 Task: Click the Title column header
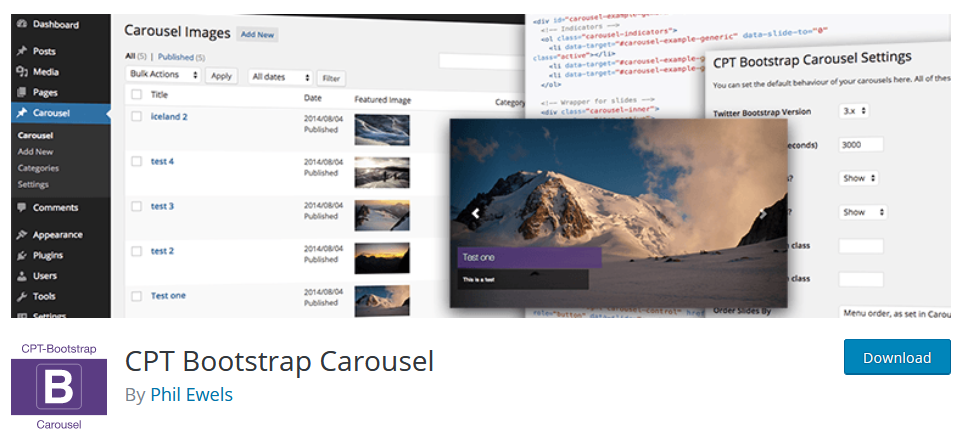click(159, 95)
